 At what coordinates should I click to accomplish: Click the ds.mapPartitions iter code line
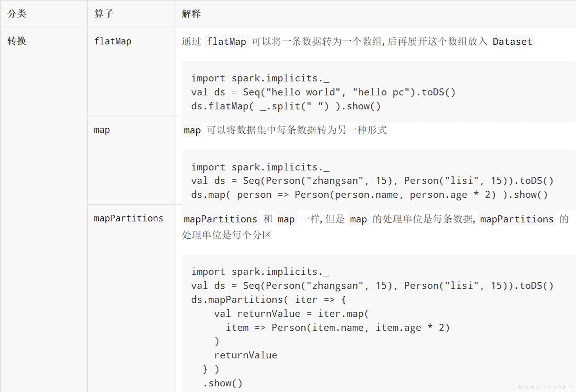coord(268,300)
